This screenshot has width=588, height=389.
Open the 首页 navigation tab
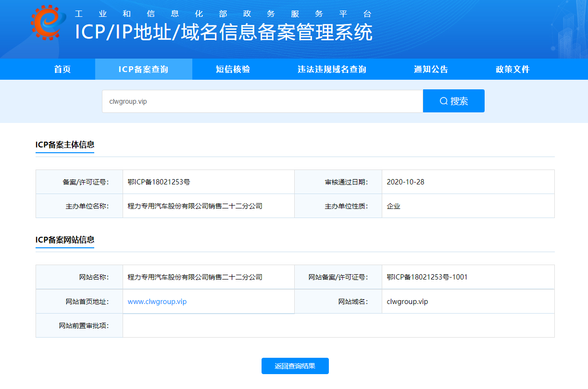[x=63, y=69]
